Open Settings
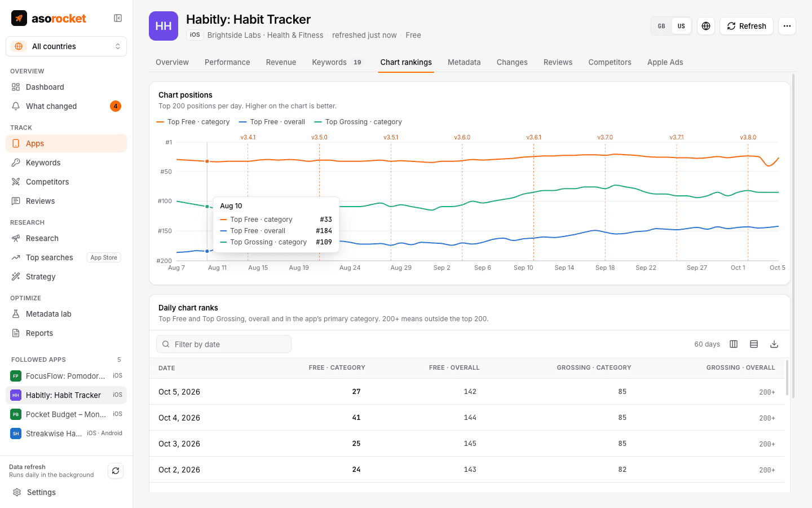 (x=66, y=492)
